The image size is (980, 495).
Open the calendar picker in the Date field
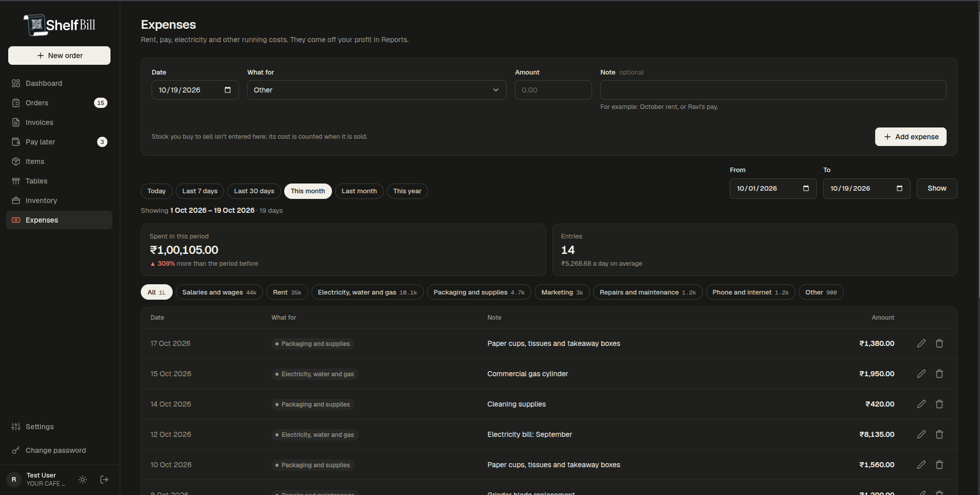[228, 90]
